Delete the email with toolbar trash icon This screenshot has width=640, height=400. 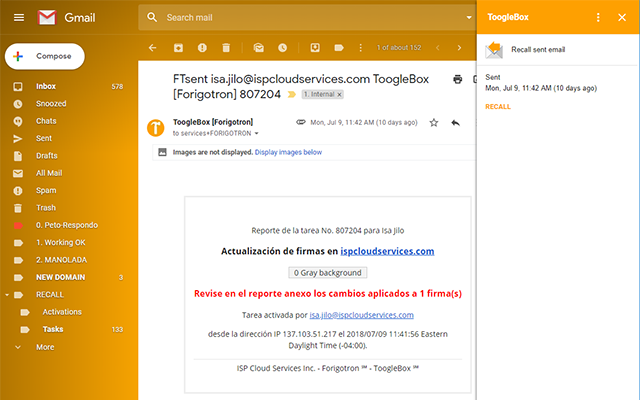coord(226,48)
